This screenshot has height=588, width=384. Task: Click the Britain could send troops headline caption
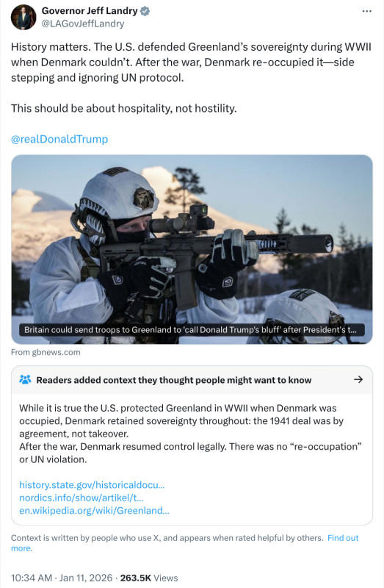tap(192, 330)
